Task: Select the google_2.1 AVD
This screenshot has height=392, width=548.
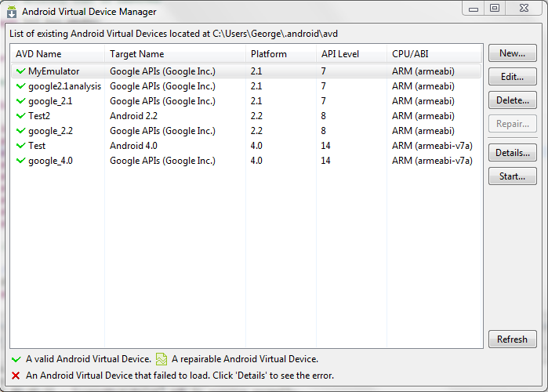Action: tap(50, 101)
